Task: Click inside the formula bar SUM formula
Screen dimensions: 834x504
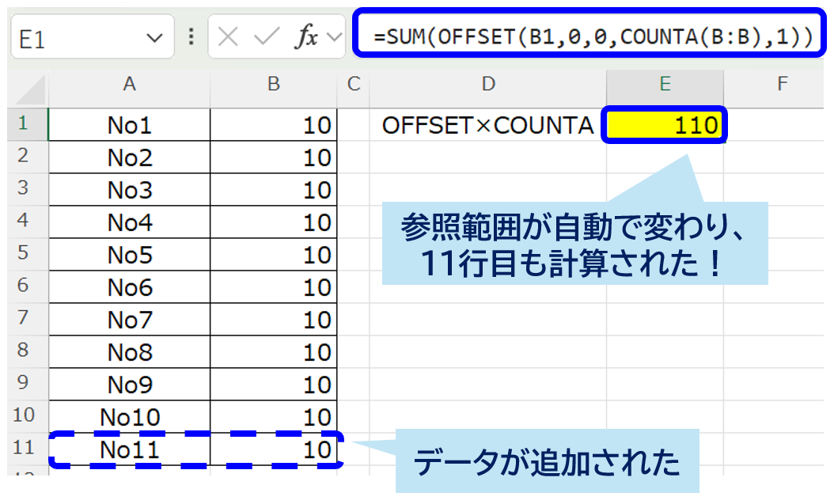Action: coord(593,36)
